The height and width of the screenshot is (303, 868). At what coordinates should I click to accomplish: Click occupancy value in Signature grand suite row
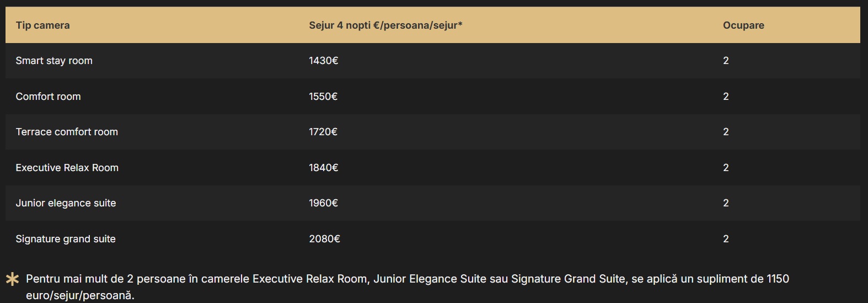[x=726, y=239]
